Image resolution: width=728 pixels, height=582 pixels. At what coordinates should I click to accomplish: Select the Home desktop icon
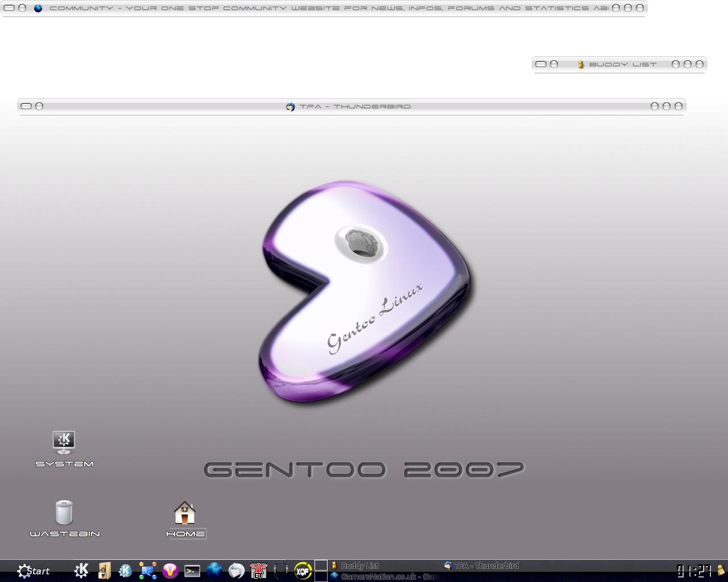coord(185,519)
